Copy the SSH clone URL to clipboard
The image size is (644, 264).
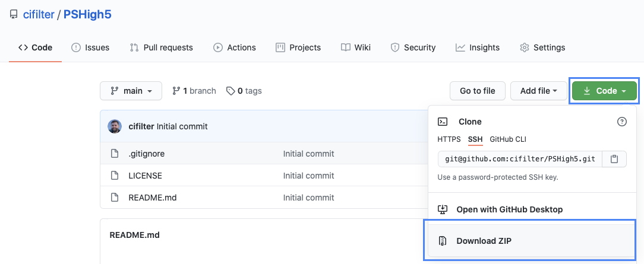(x=614, y=159)
